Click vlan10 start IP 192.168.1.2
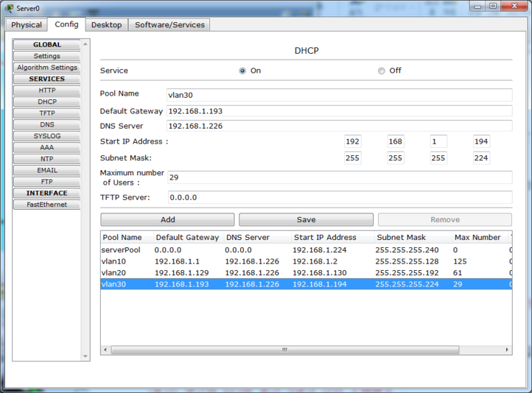Screen dimensions: 532x393 315,262
